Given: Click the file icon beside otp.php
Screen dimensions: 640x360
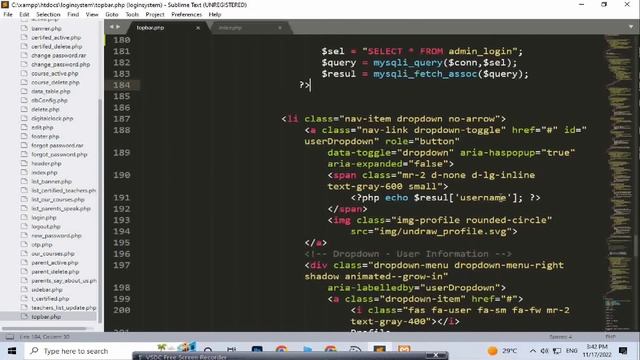Looking at the screenshot, I should (24, 244).
